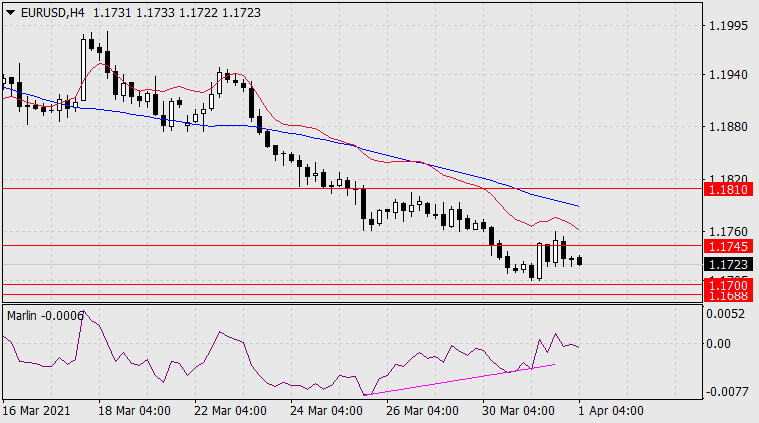This screenshot has width=759, height=423.
Task: Select the EURUSD,H4 symbol title text
Action: pos(52,13)
